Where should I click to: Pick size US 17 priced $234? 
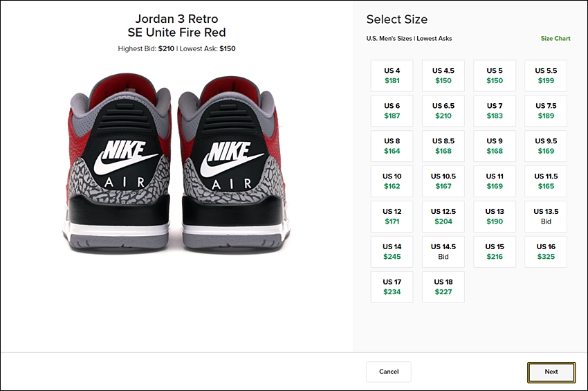click(x=392, y=287)
